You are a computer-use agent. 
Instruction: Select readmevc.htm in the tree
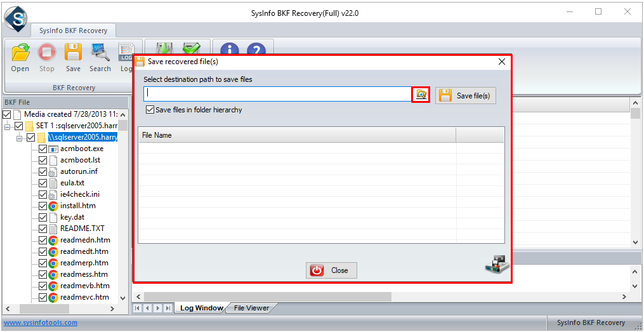pos(84,298)
